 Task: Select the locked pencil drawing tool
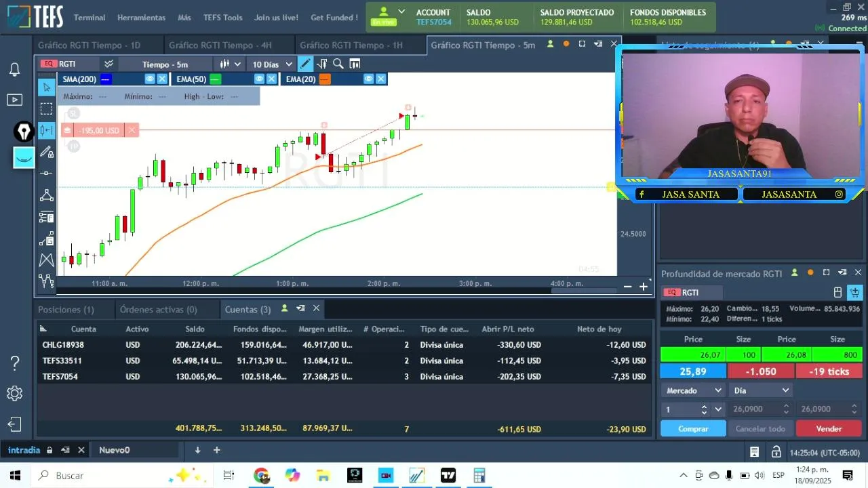point(46,152)
